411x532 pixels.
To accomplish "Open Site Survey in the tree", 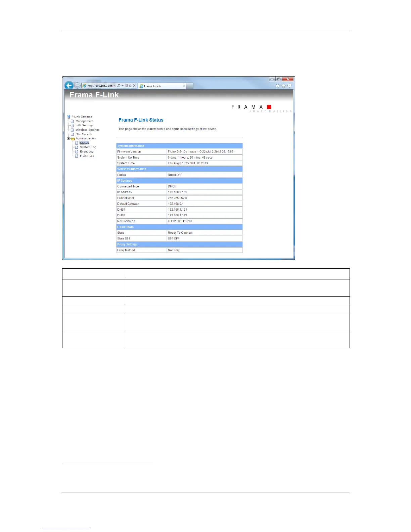I will [84, 134].
